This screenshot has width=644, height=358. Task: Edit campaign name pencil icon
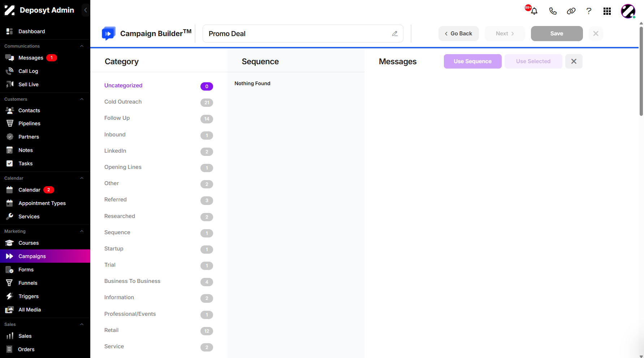click(395, 34)
